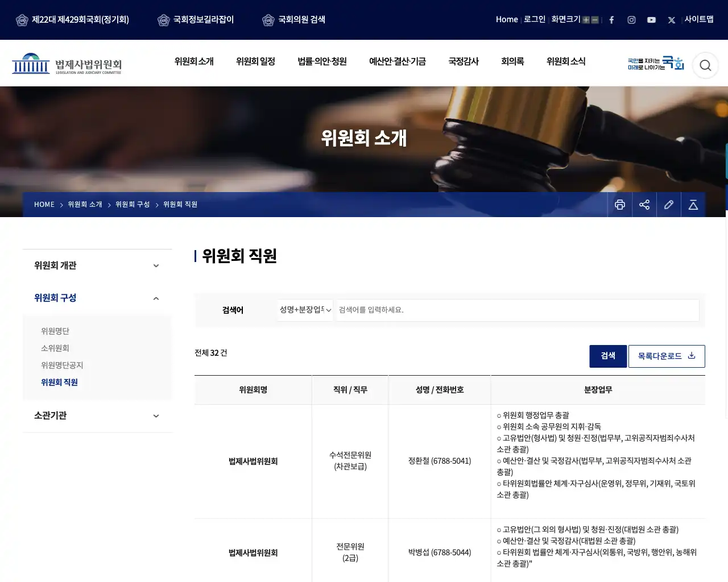
Task: Click National Assembly emblem beside 제22대 국회
Action: 22,20
